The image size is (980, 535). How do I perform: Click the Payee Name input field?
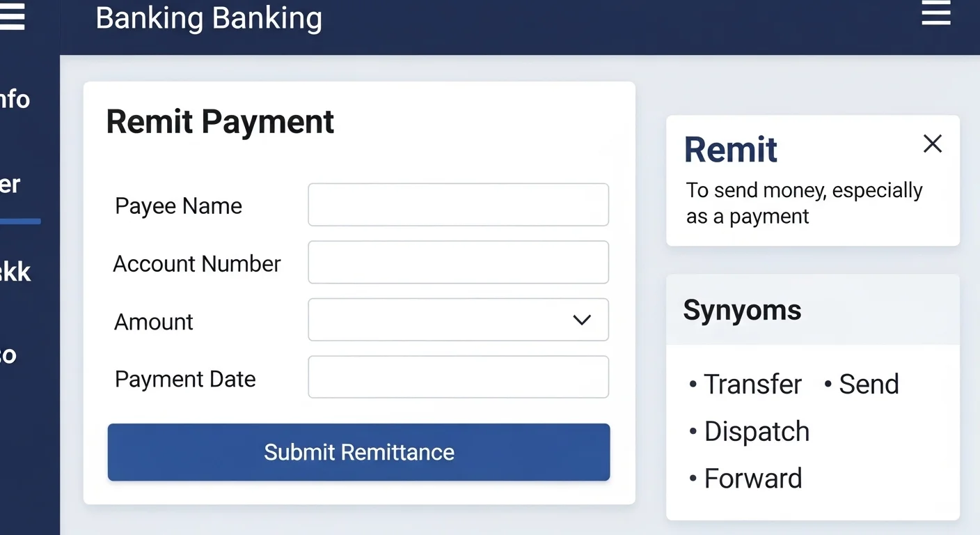pos(458,204)
